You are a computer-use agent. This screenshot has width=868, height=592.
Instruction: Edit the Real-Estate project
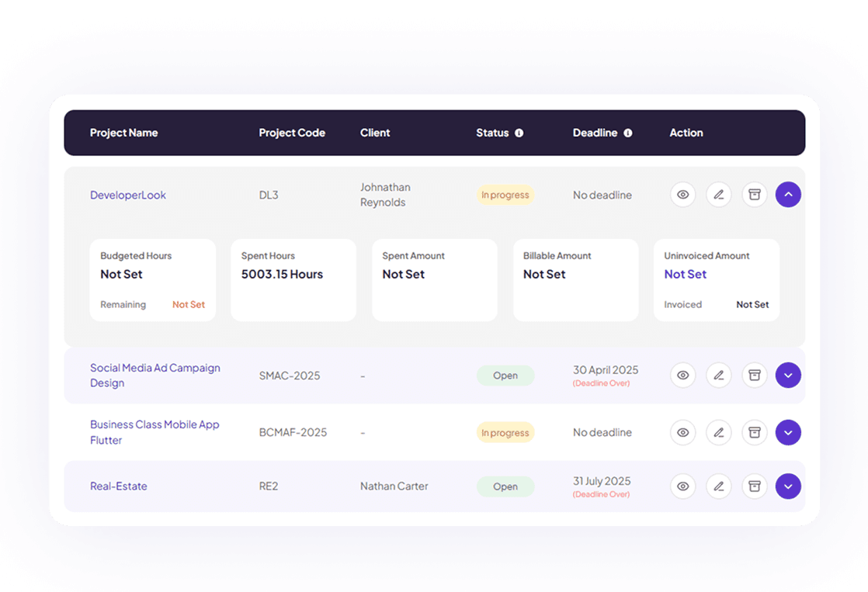718,486
